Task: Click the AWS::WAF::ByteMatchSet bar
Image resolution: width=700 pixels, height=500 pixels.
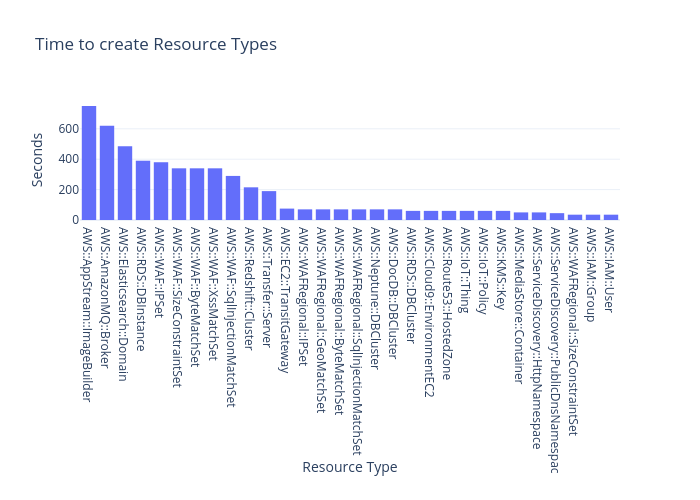Action: click(197, 194)
